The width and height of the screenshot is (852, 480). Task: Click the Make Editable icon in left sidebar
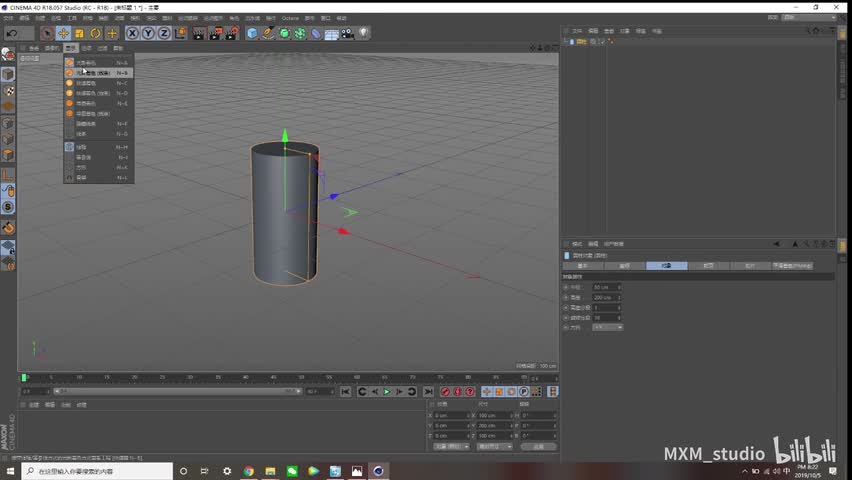coord(8,56)
